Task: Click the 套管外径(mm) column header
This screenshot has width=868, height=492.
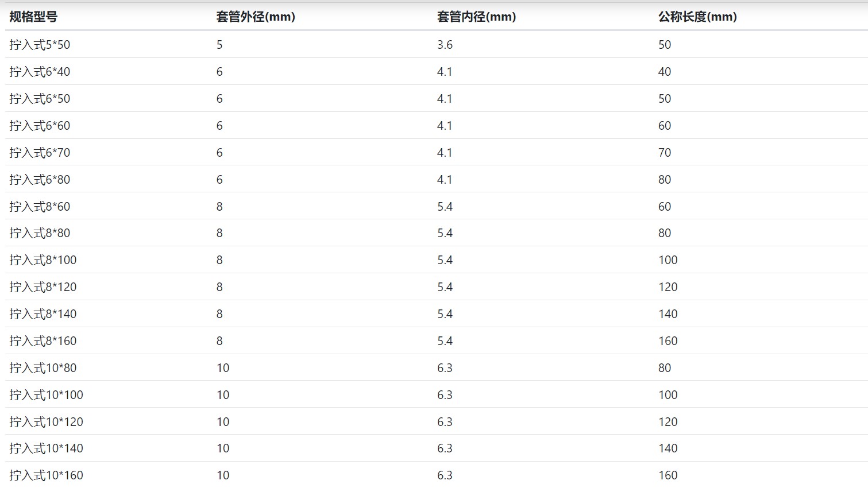Action: pyautogui.click(x=256, y=17)
